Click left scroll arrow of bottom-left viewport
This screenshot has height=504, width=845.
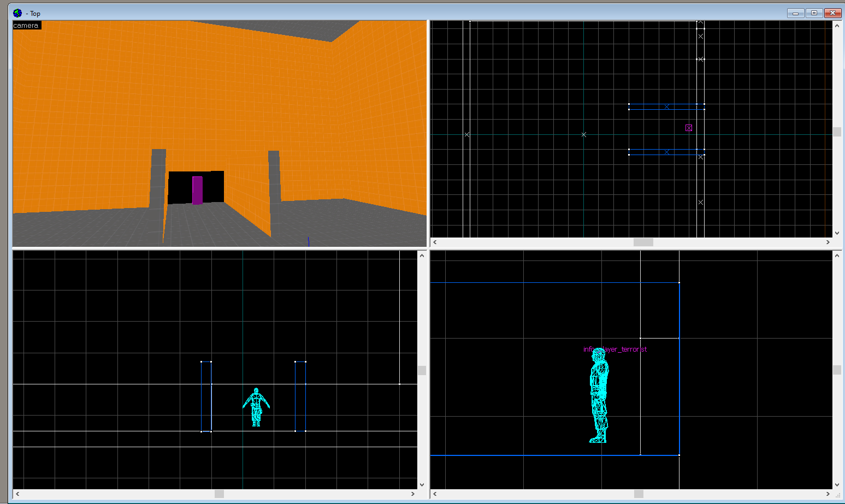17,494
